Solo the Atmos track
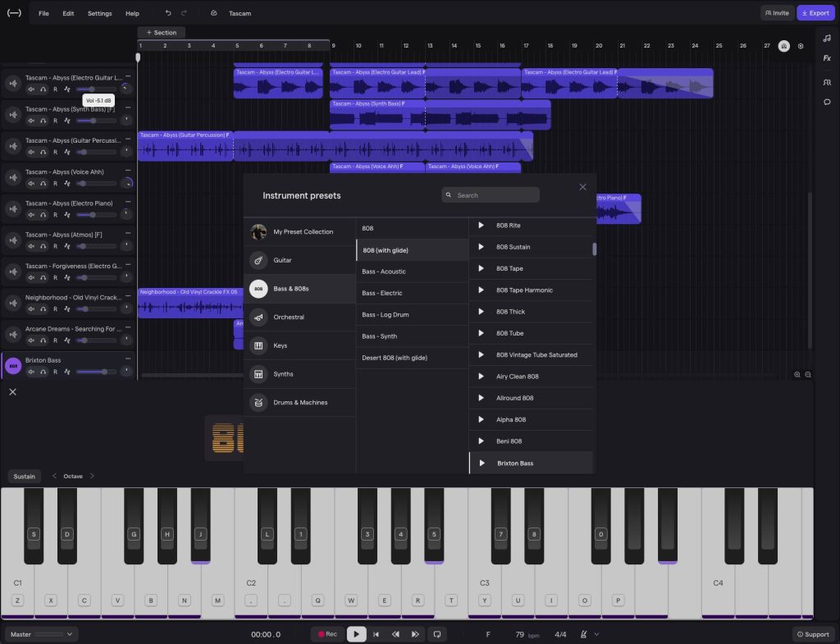This screenshot has width=840, height=644. tap(43, 246)
